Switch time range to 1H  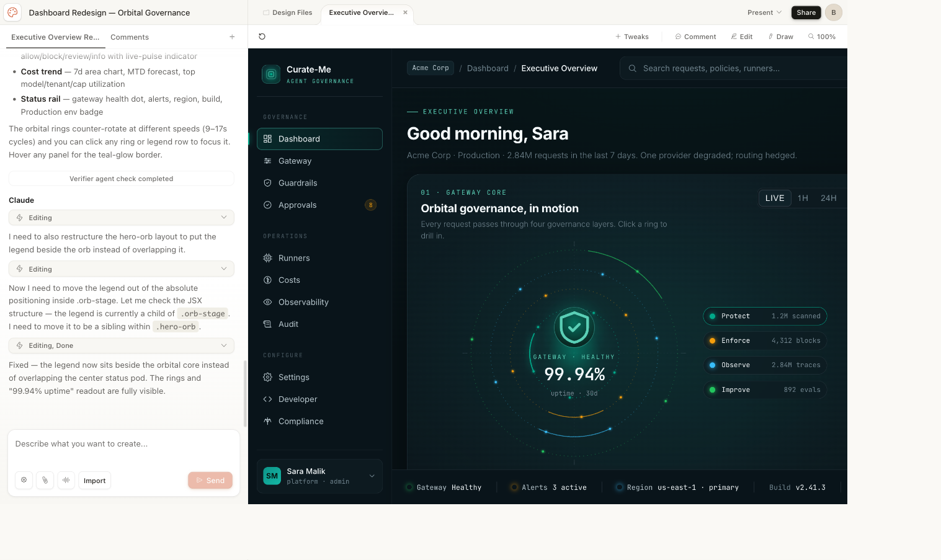pos(803,198)
